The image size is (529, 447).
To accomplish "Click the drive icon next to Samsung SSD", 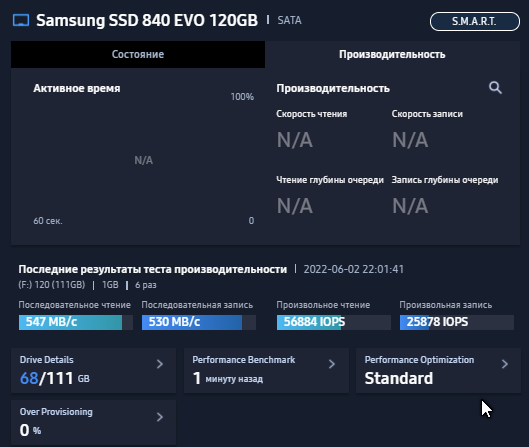I will (x=21, y=20).
